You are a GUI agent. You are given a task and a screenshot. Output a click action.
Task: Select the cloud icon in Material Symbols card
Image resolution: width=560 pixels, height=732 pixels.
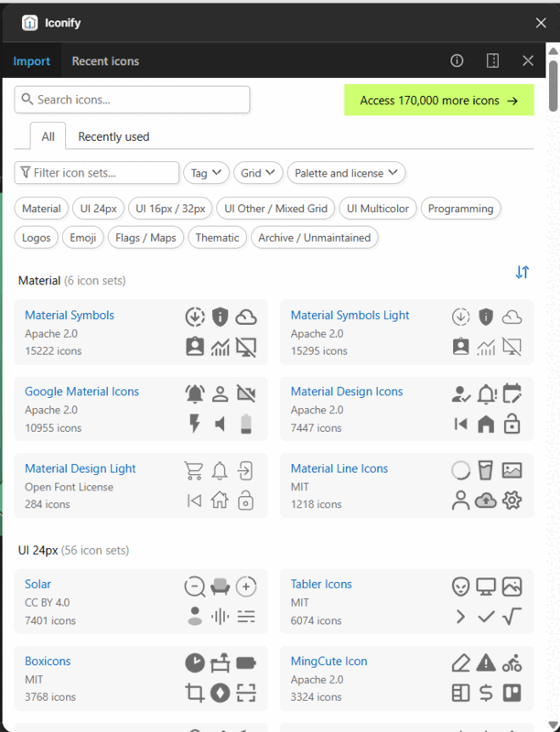pos(246,318)
